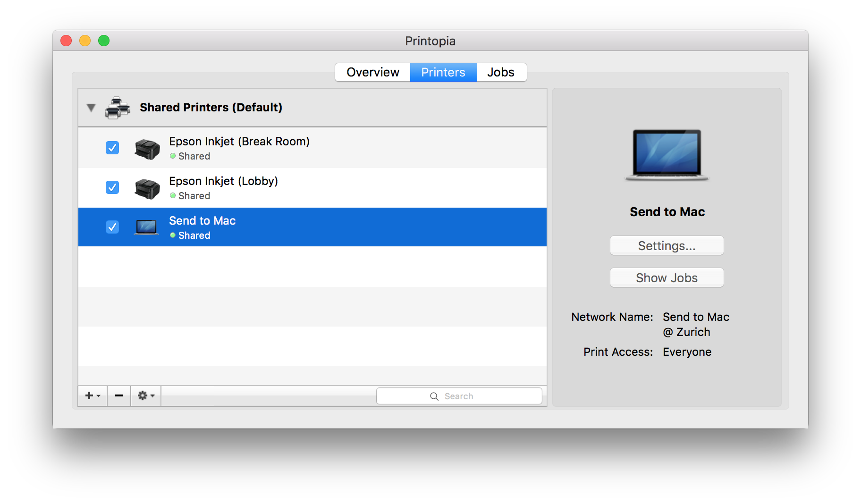This screenshot has width=861, height=504.
Task: Close the Printopia window with red button
Action: [66, 41]
